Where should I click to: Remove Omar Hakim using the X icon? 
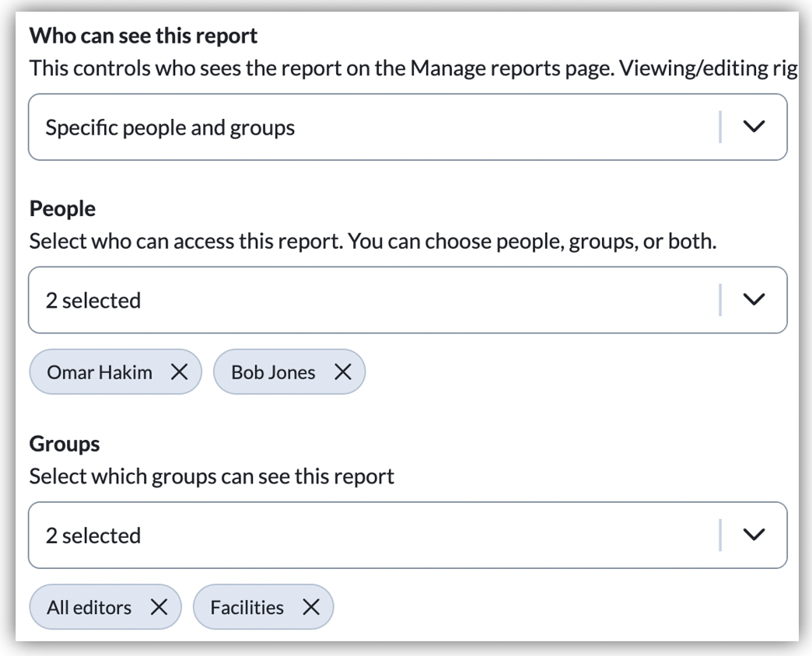click(x=179, y=372)
